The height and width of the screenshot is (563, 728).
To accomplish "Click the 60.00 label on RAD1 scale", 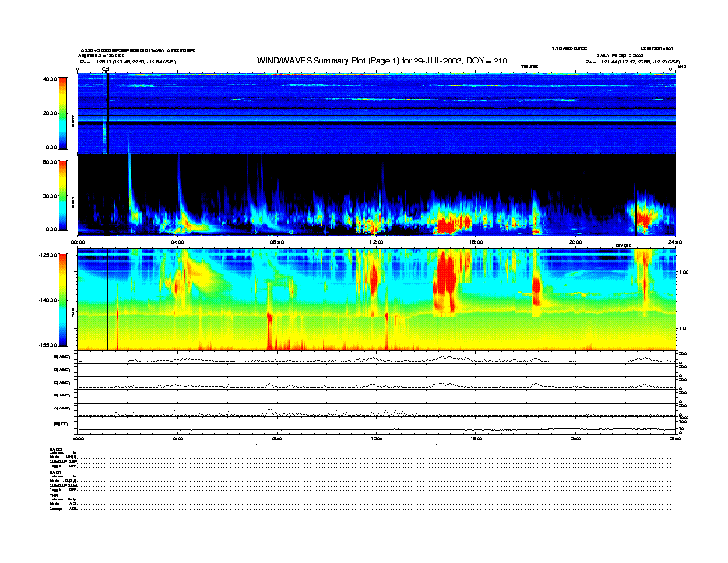I will 50,162.
